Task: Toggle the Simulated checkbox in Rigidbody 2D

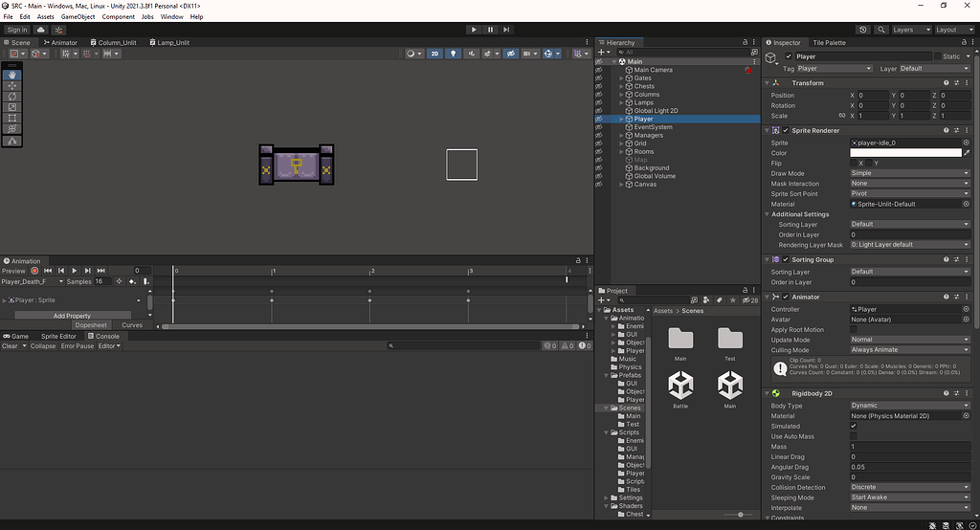Action: [x=854, y=426]
